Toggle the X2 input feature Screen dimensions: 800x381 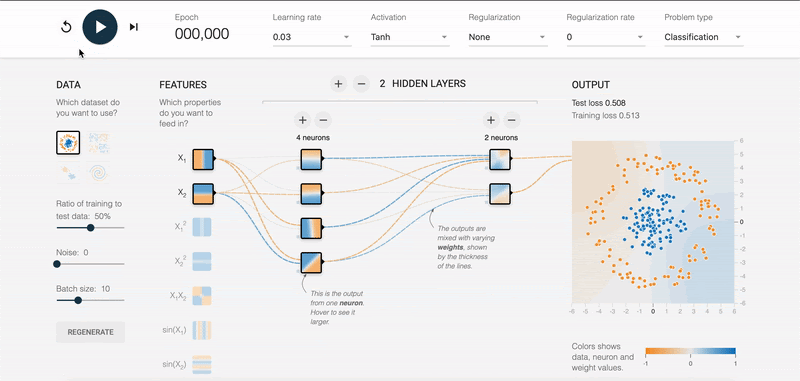[x=203, y=193]
